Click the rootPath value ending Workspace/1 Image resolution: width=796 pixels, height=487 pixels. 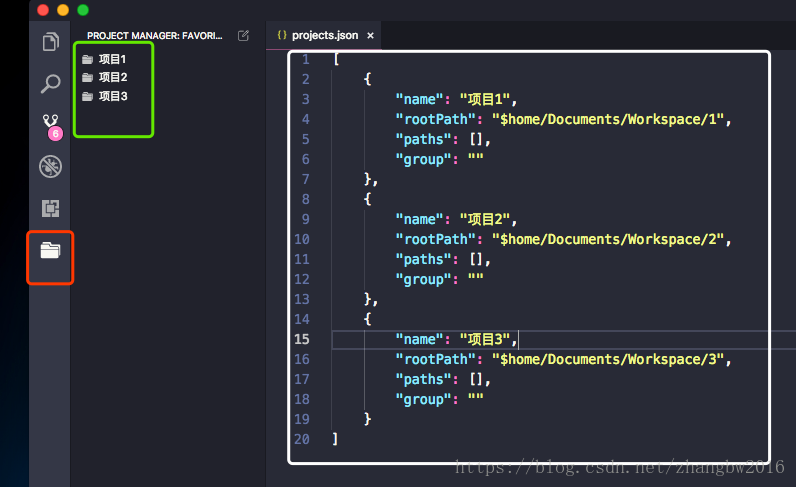coord(608,119)
